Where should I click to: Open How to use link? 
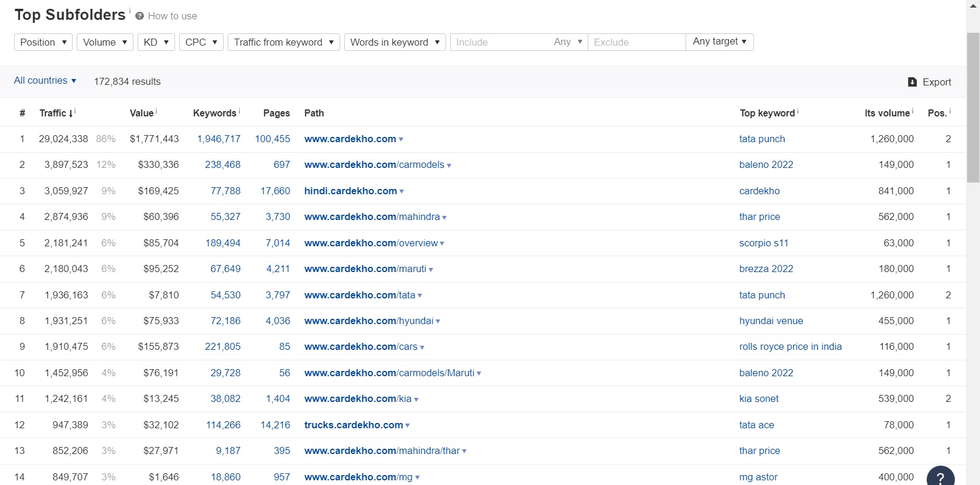pos(172,16)
